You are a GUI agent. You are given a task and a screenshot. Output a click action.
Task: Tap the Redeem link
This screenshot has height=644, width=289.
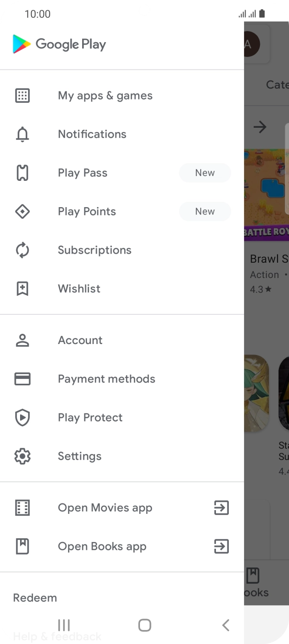pyautogui.click(x=35, y=598)
